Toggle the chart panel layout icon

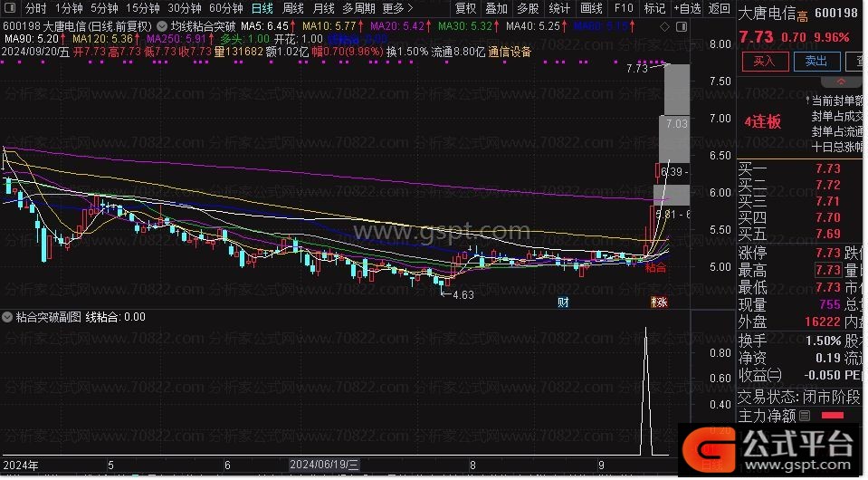(x=682, y=26)
